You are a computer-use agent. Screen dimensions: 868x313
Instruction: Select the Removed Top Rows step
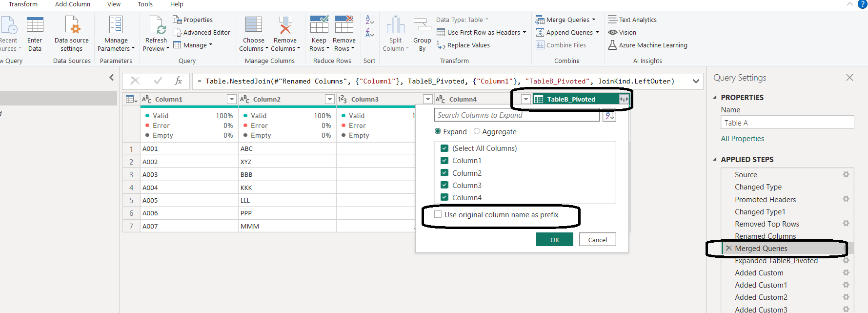(767, 224)
